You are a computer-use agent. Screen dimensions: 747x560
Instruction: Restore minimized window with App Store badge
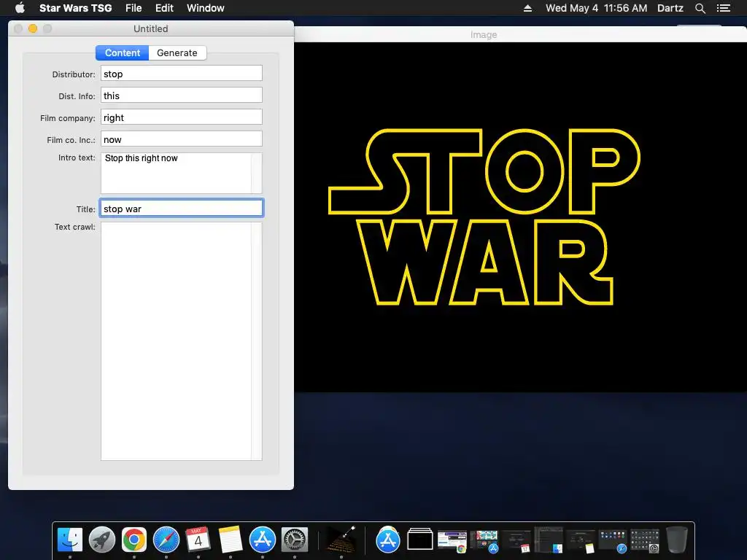coord(484,541)
